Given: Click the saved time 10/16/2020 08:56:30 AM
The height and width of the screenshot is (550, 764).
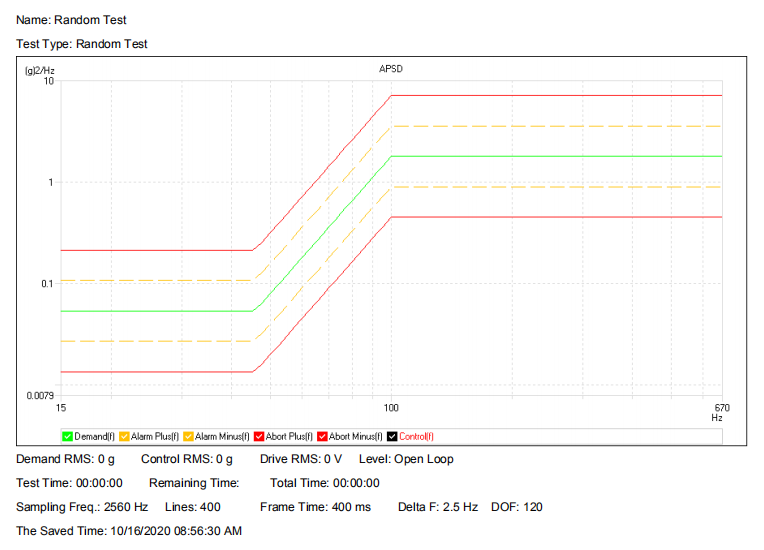Looking at the screenshot, I should (x=176, y=531).
